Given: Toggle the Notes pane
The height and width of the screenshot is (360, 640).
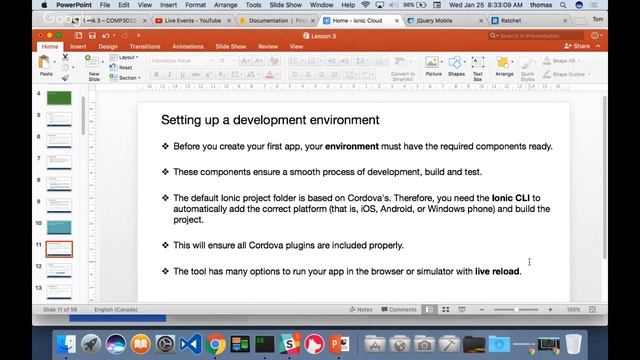Looking at the screenshot, I should (x=361, y=309).
